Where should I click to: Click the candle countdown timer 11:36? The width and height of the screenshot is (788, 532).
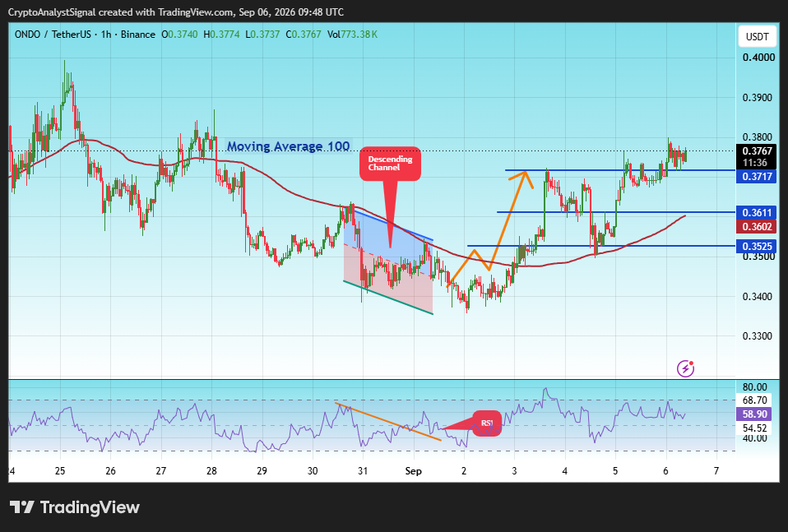click(755, 163)
